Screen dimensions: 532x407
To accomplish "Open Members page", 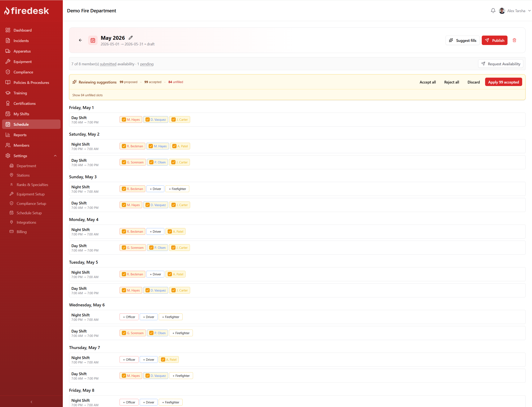I will (31, 145).
